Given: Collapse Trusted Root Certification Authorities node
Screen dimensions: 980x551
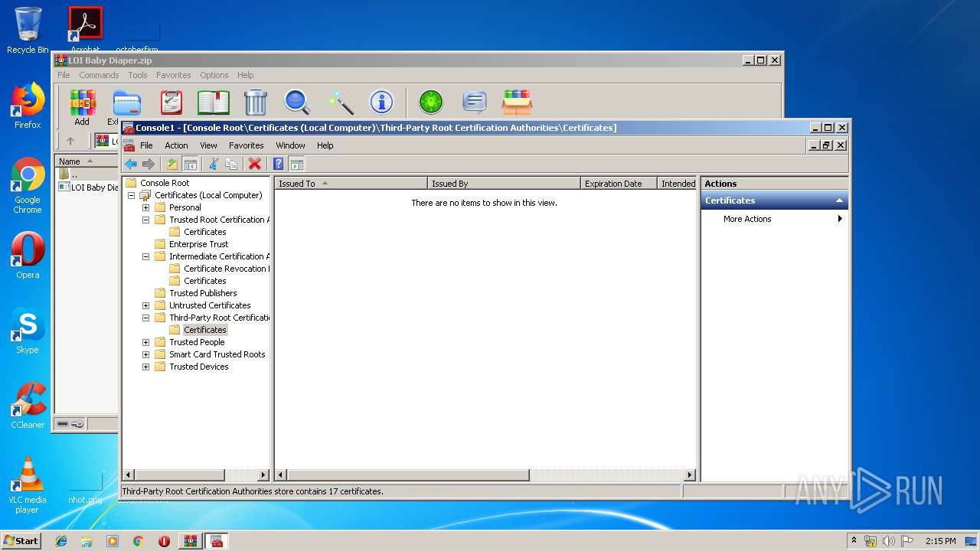Looking at the screenshot, I should coord(145,220).
